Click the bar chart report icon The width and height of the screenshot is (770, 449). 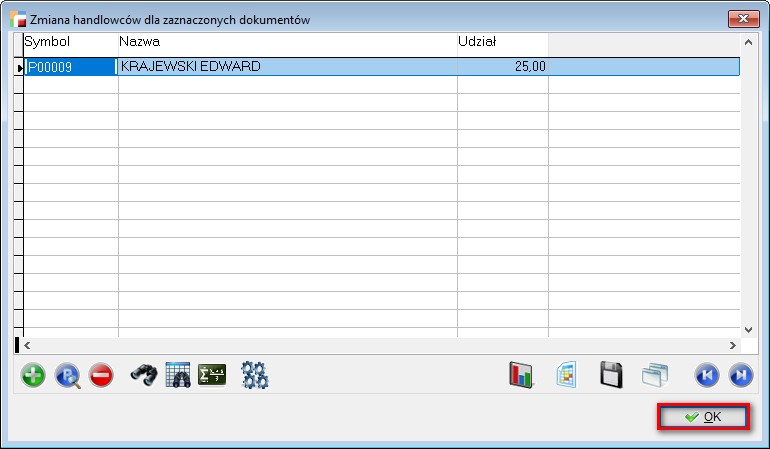(522, 376)
